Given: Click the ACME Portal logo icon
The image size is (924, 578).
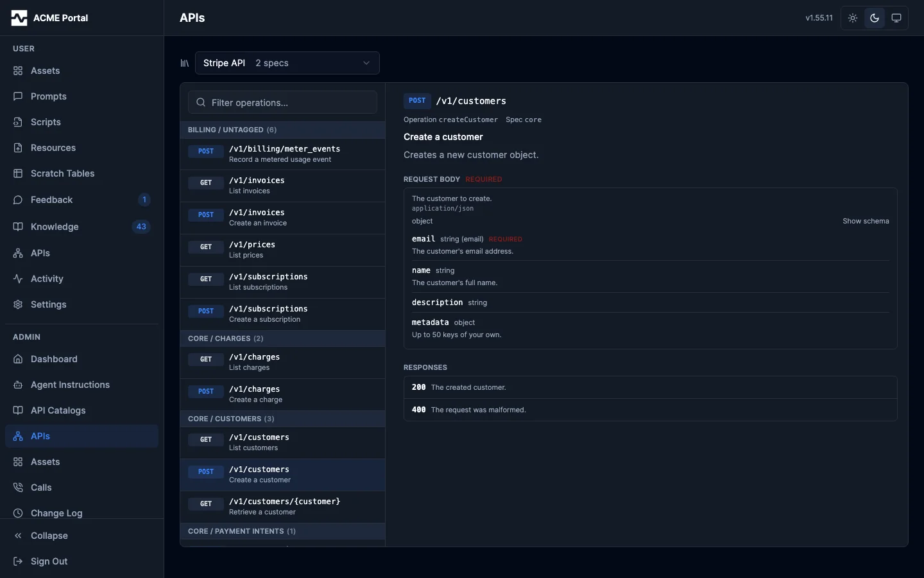Looking at the screenshot, I should point(19,18).
